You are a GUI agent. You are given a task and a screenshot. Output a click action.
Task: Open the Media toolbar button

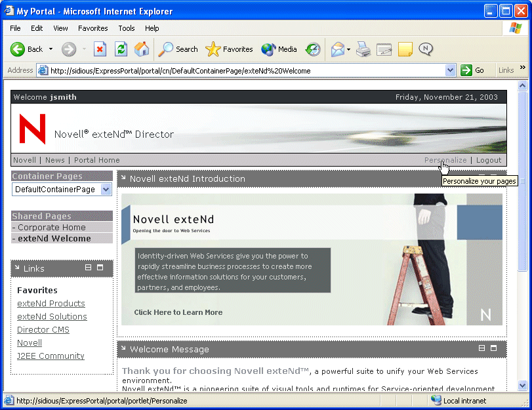point(279,50)
